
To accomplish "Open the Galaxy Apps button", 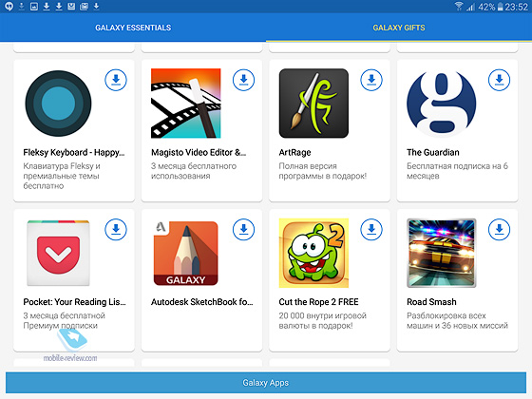I will tap(266, 382).
